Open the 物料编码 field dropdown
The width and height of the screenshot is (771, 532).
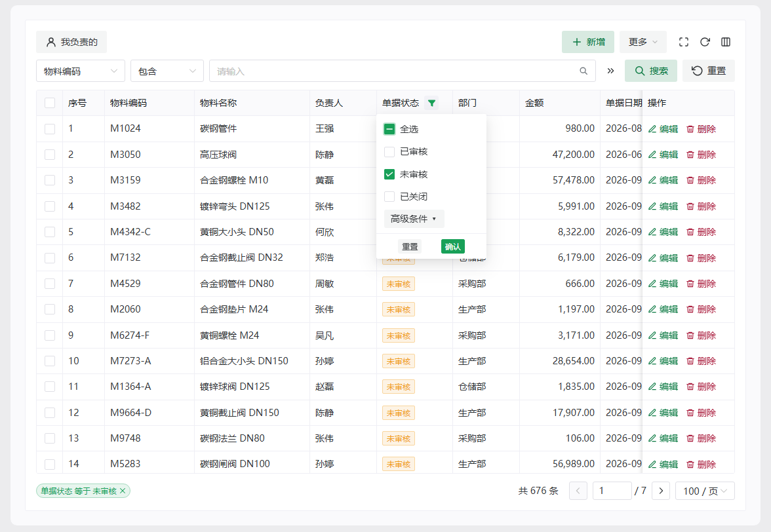[81, 71]
